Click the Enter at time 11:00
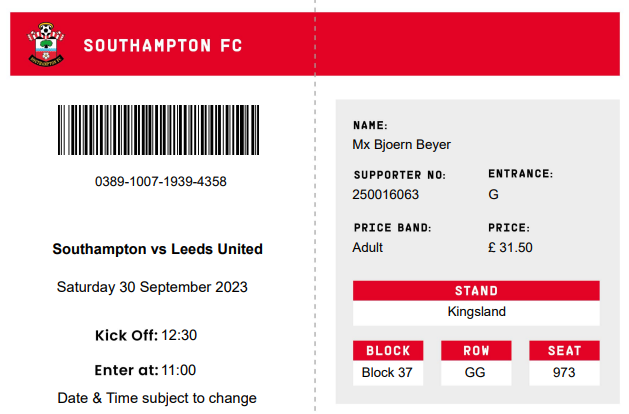 tap(179, 370)
